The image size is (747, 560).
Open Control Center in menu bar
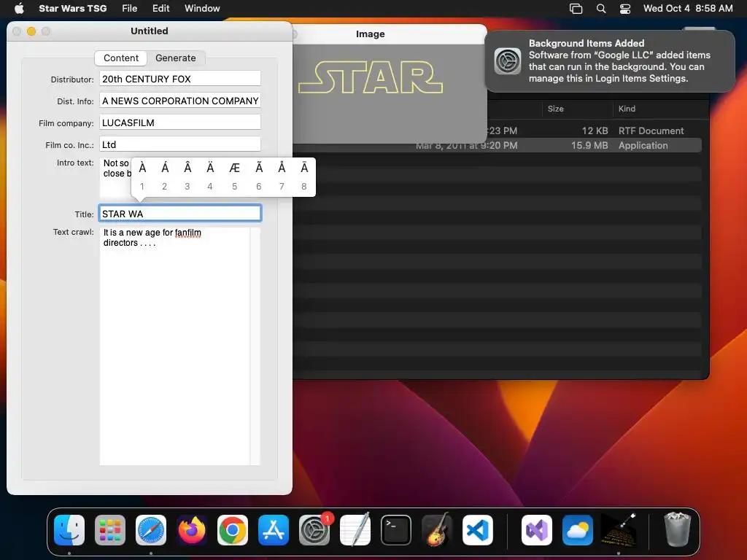tap(625, 8)
